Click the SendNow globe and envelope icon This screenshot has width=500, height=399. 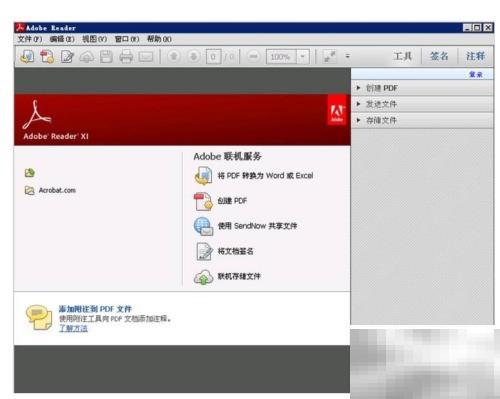click(203, 226)
